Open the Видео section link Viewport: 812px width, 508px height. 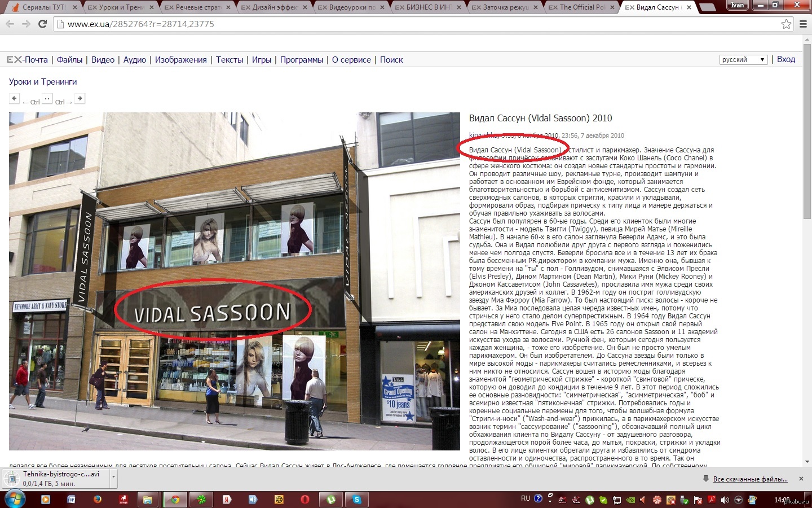[x=103, y=60]
